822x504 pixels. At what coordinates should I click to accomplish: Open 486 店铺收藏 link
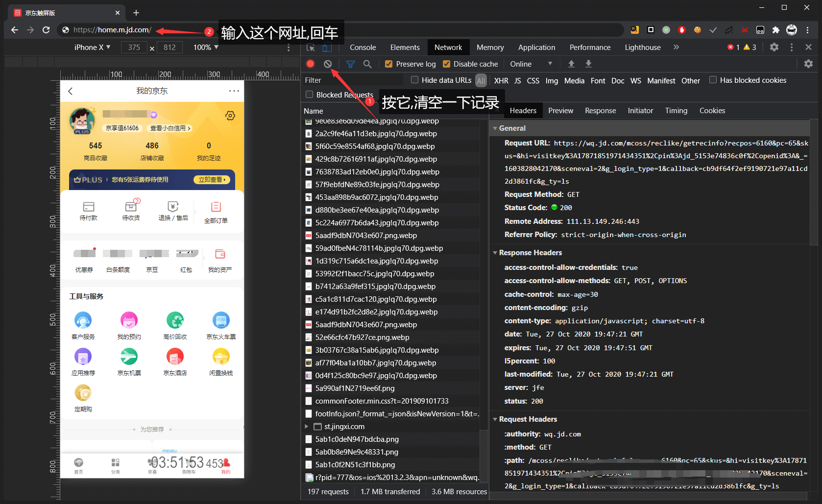pos(152,151)
